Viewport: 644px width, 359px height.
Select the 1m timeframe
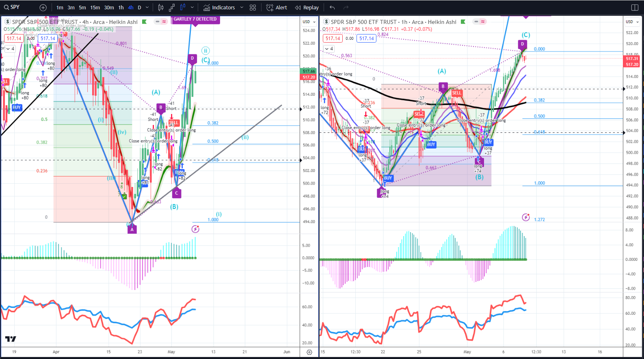pyautogui.click(x=60, y=7)
